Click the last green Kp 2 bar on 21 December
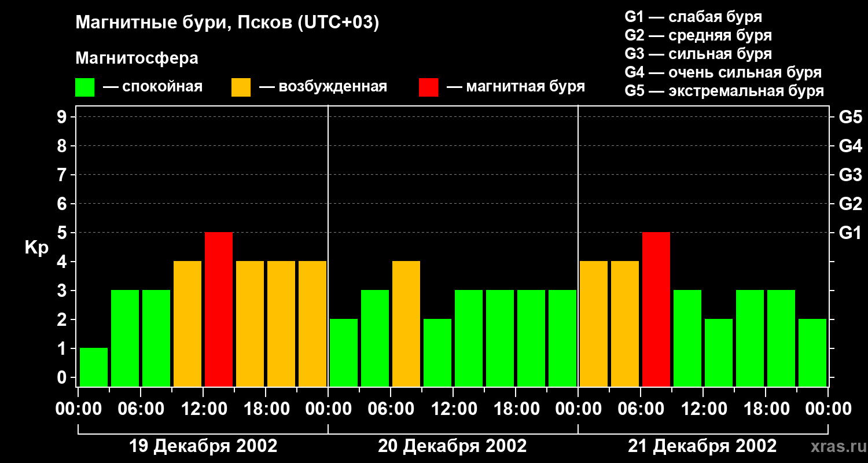 (x=812, y=352)
